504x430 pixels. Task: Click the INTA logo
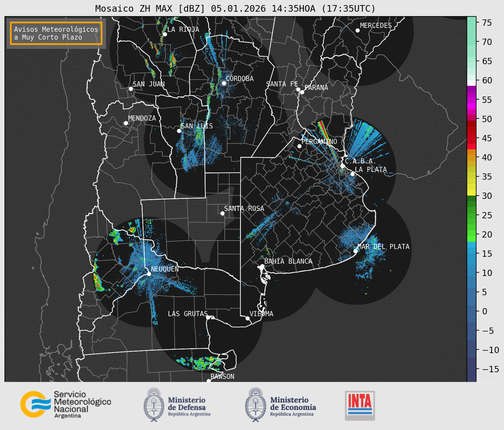tap(360, 405)
